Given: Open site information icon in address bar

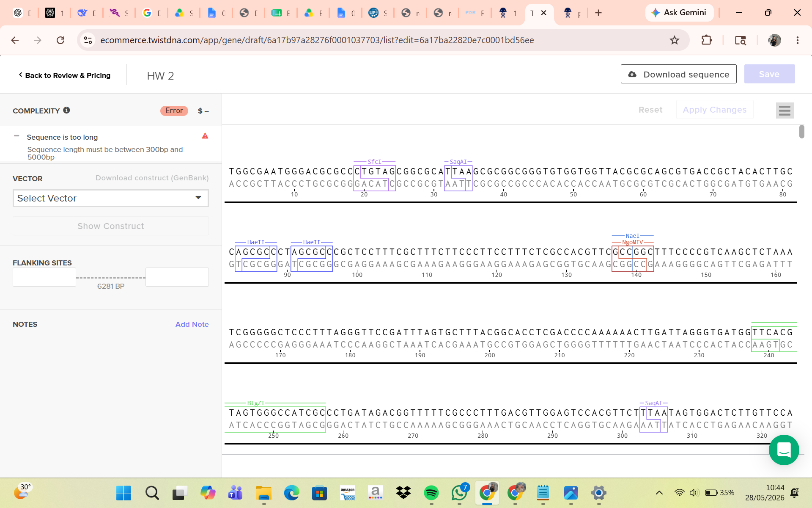Looking at the screenshot, I should tap(88, 40).
